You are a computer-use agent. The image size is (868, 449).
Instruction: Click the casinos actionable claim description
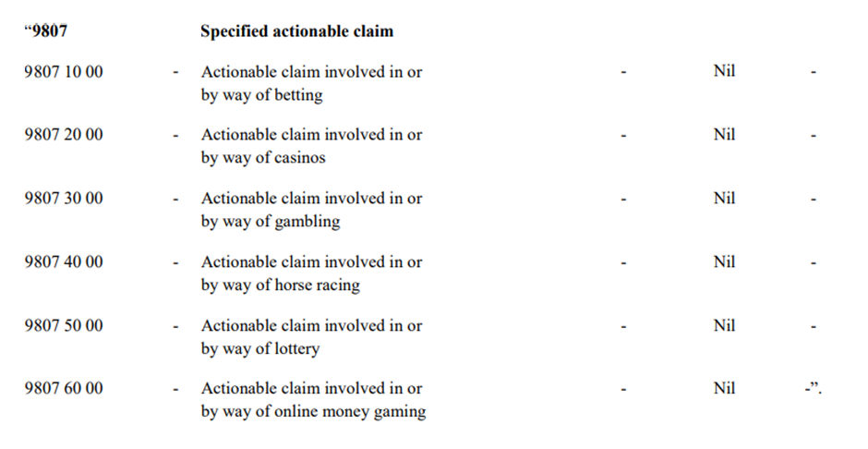(311, 146)
